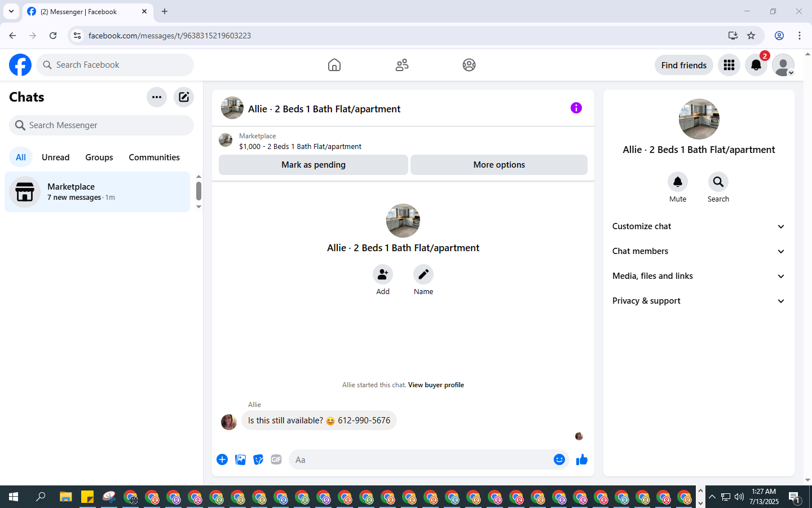812x508 pixels.
Task: Choose a sticker in the composer
Action: point(258,459)
